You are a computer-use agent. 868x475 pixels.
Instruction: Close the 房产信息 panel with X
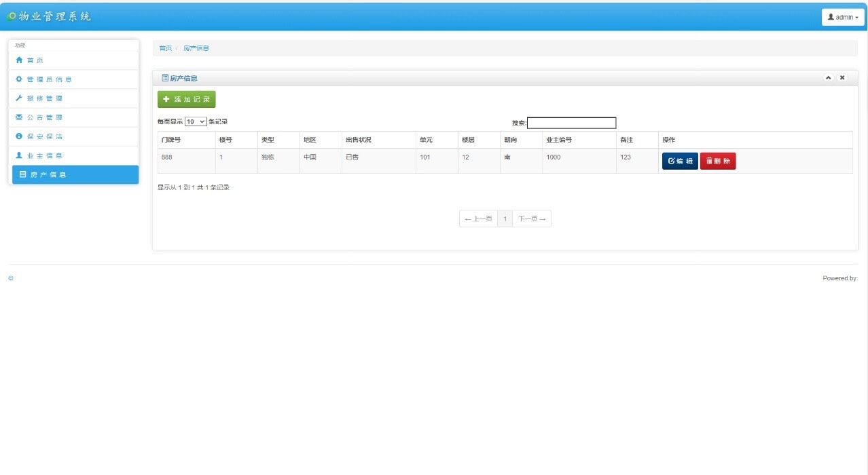point(842,78)
